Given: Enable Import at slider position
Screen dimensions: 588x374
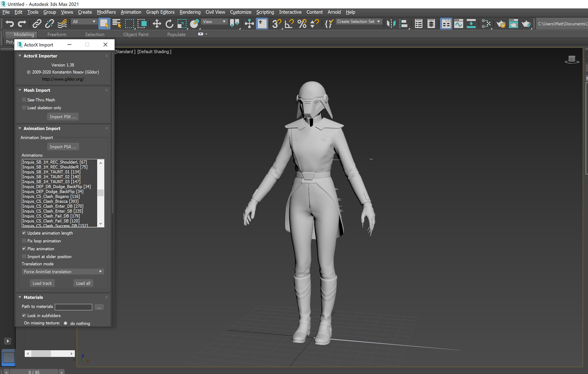Looking at the screenshot, I should coord(24,257).
